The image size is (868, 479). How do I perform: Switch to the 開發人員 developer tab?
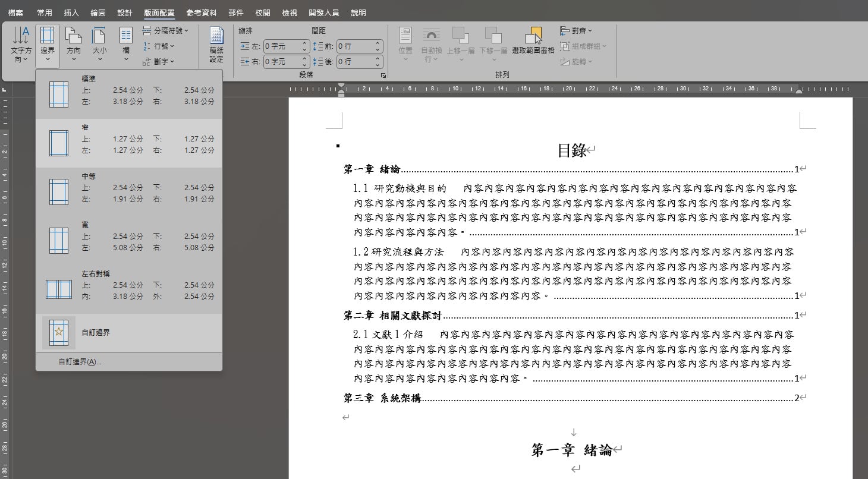pos(324,12)
